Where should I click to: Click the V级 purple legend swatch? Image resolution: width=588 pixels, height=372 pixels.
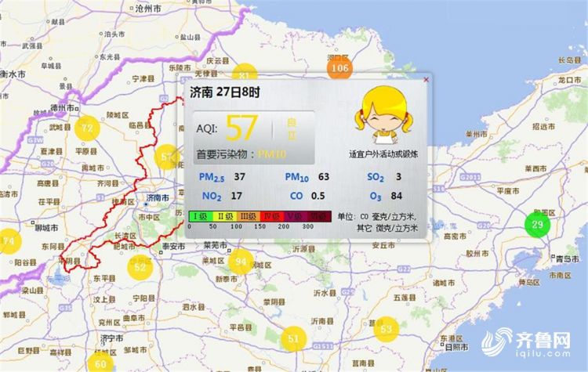tap(296, 216)
